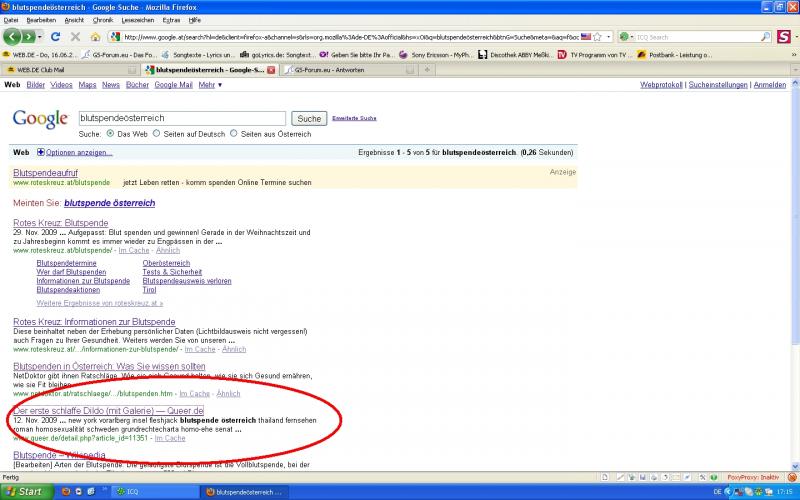The image size is (800, 500).
Task: Reload the page with the blue refresh icon
Action: pyautogui.click(x=56, y=37)
